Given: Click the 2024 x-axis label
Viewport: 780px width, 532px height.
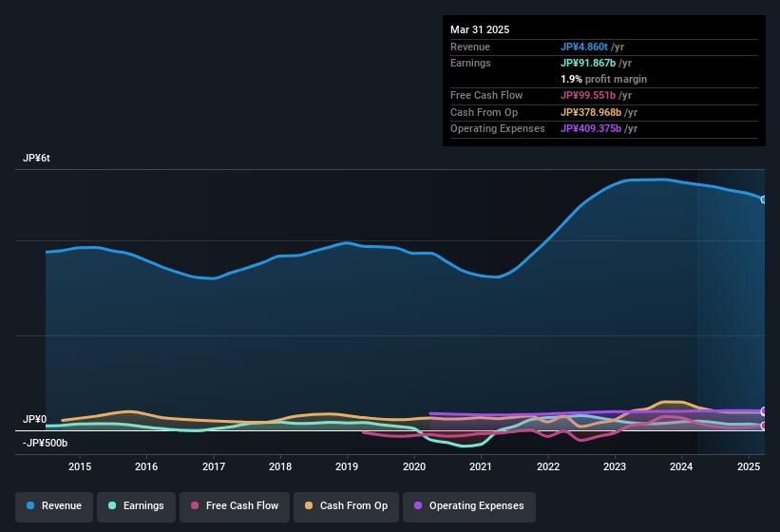Looking at the screenshot, I should 681,466.
